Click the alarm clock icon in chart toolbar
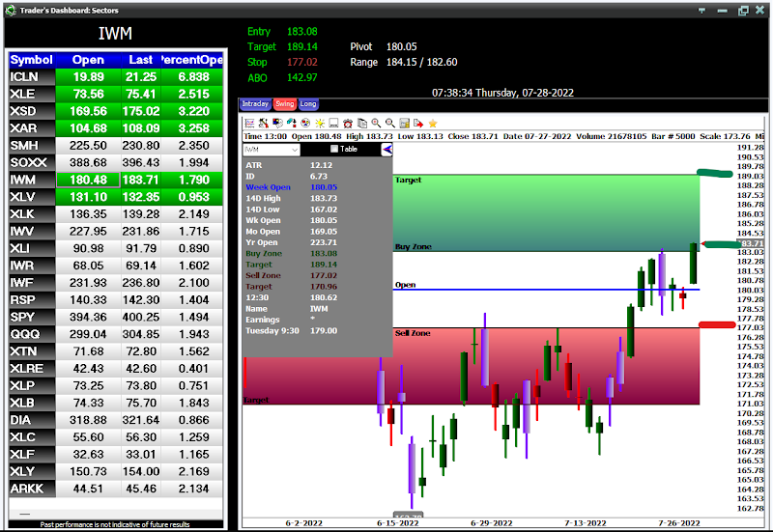 [x=348, y=124]
